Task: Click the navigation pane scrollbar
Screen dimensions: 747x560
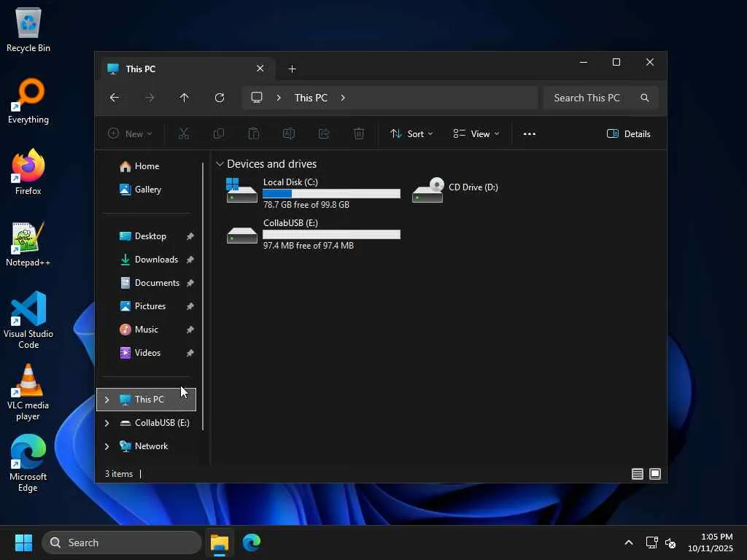Action: (203, 296)
